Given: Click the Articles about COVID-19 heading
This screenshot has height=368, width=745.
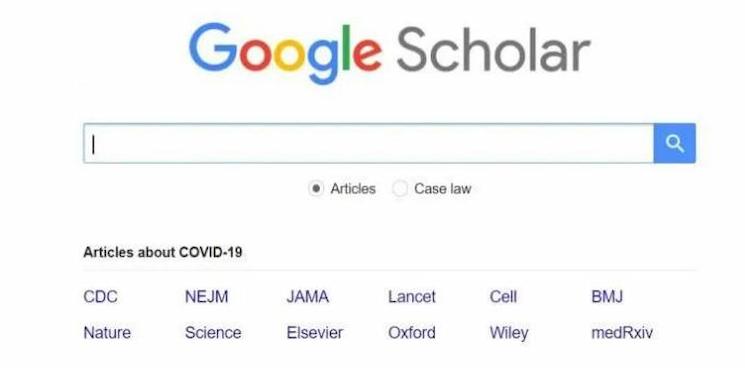Looking at the screenshot, I should pyautogui.click(x=162, y=252).
